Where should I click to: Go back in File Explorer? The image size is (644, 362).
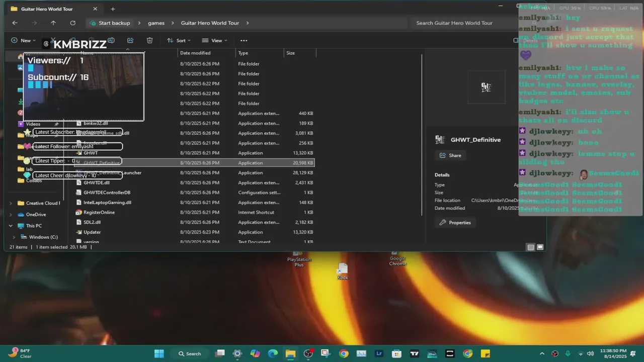15,23
